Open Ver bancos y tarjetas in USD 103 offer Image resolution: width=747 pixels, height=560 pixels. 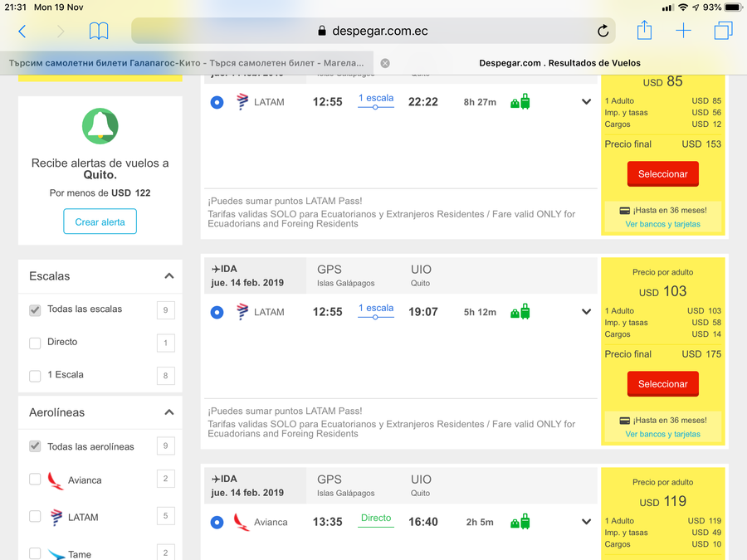click(x=662, y=434)
